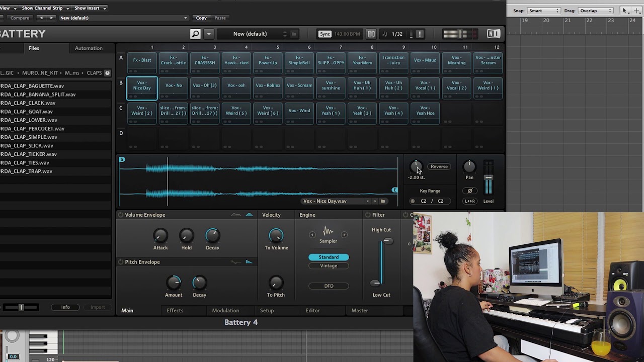Open the Snap Smart dropdown
Viewport: 644px width, 362px height.
pos(543,11)
